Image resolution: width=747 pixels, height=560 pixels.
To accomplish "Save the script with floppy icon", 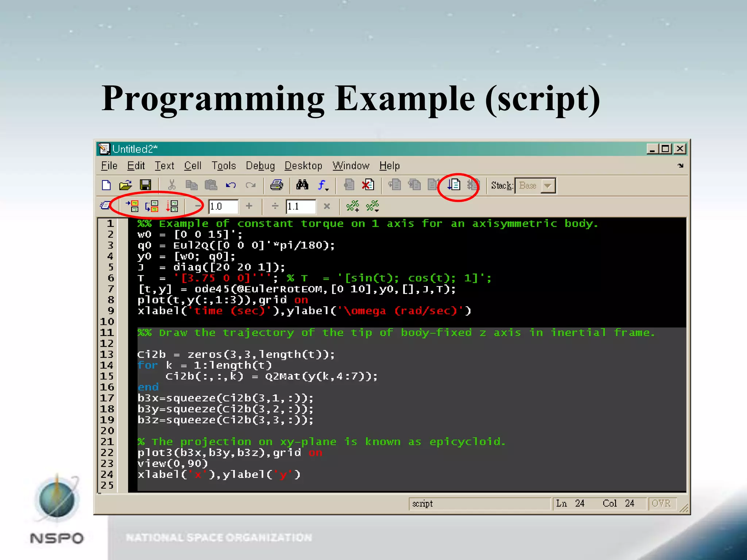I will pyautogui.click(x=145, y=185).
